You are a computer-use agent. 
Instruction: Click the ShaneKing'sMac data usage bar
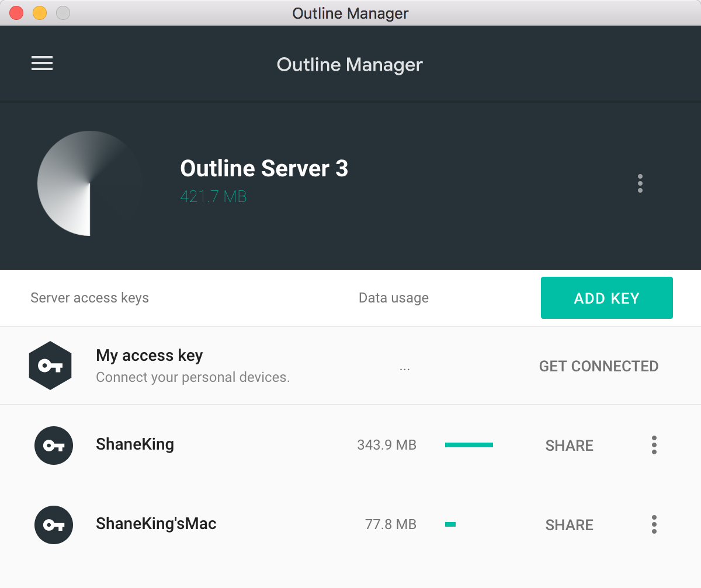[x=450, y=524]
